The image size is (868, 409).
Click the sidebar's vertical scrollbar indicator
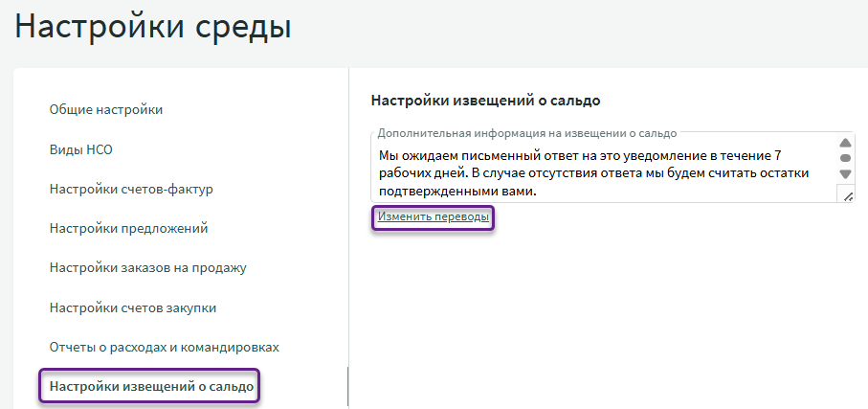347,387
